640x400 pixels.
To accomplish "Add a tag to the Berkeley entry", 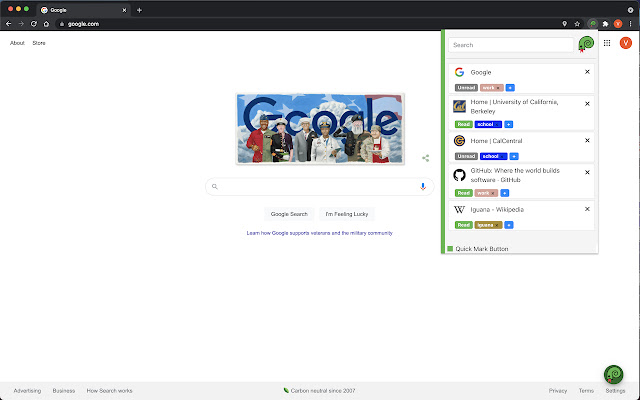I will (x=509, y=124).
